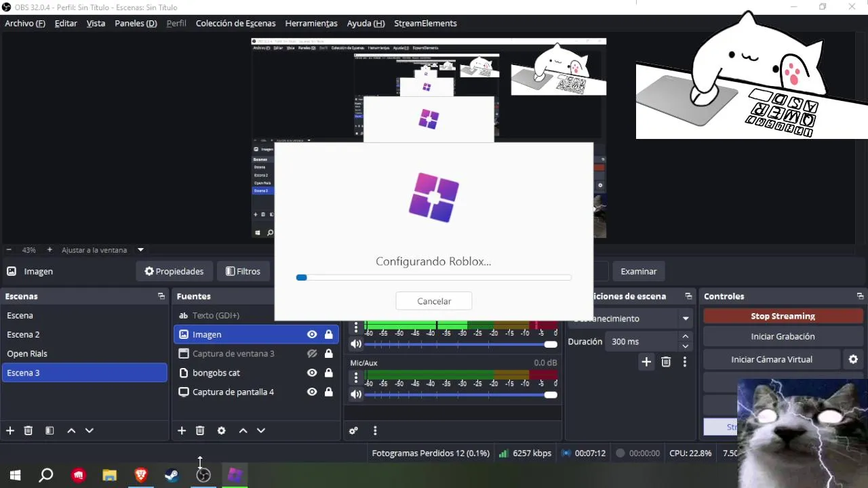Mute the Mic/Aux speaker icon

click(x=356, y=394)
